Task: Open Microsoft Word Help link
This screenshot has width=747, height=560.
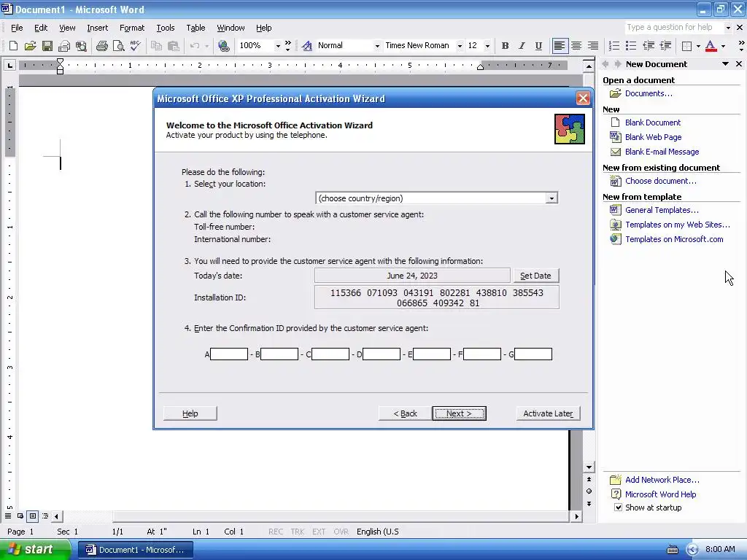Action: pyautogui.click(x=660, y=494)
